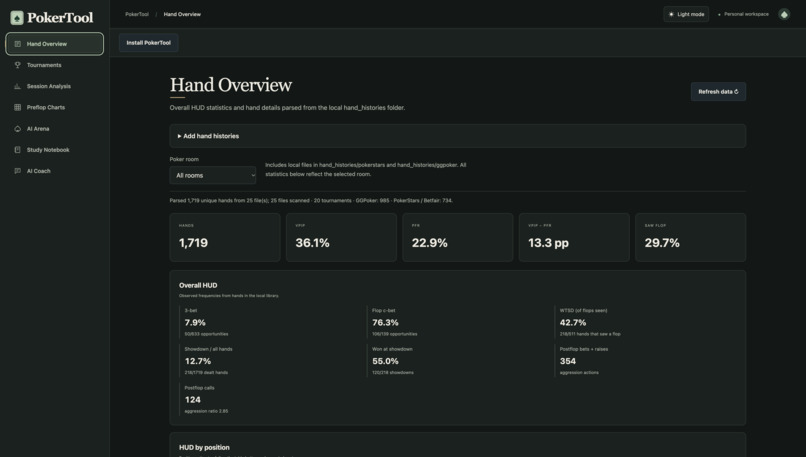Click the refresh arrow icon in Refresh data

coord(736,92)
